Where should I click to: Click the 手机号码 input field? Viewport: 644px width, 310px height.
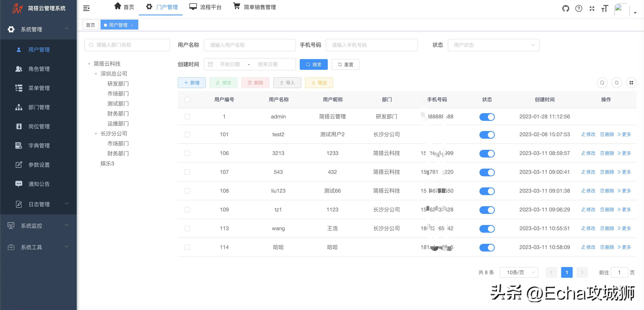[371, 45]
